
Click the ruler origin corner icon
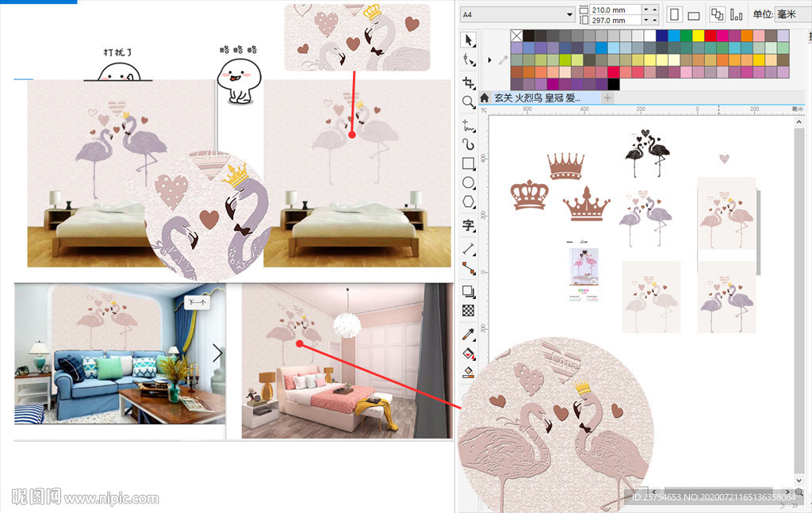(485, 109)
